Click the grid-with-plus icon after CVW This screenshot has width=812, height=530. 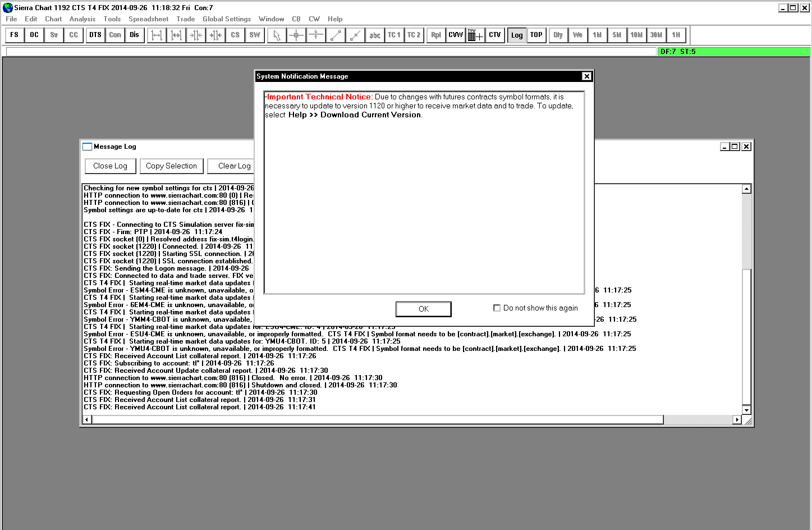(x=475, y=35)
